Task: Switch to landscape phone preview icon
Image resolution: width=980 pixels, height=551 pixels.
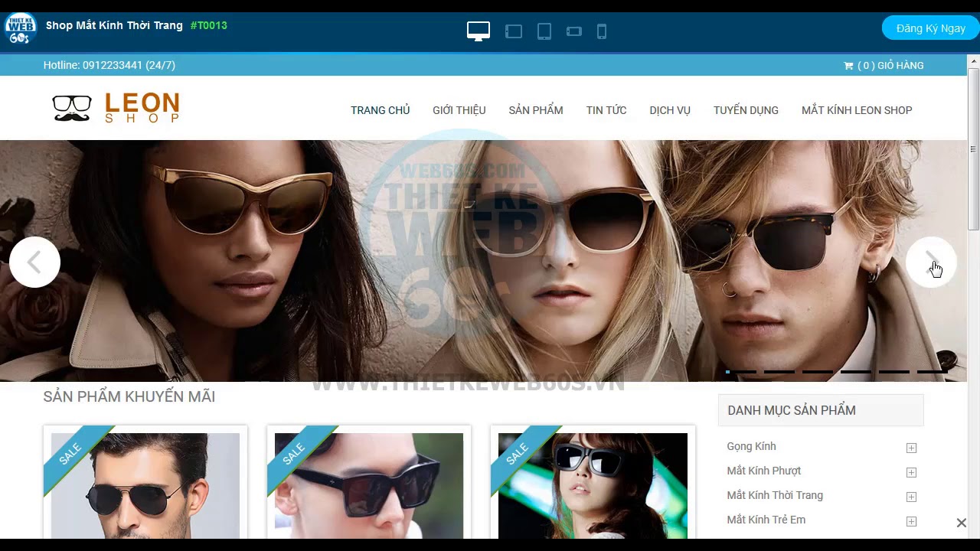Action: [574, 31]
